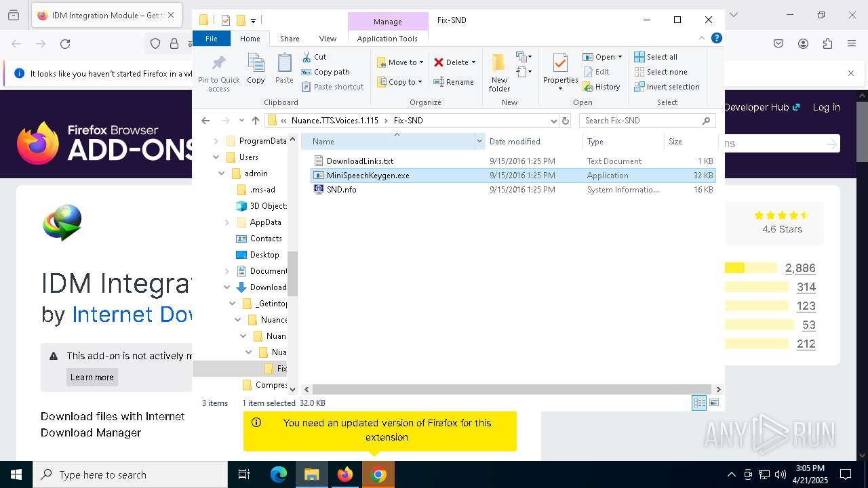868x488 pixels.
Task: Switch to details view layout
Action: 699,403
